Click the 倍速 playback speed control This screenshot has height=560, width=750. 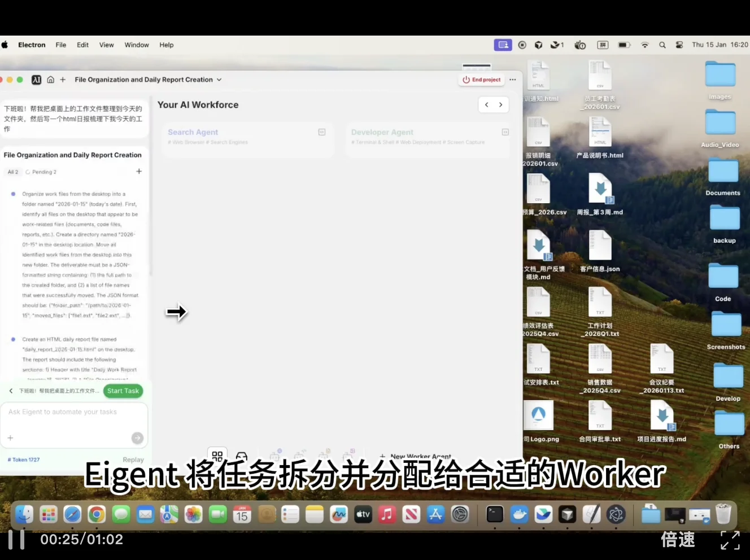click(677, 540)
